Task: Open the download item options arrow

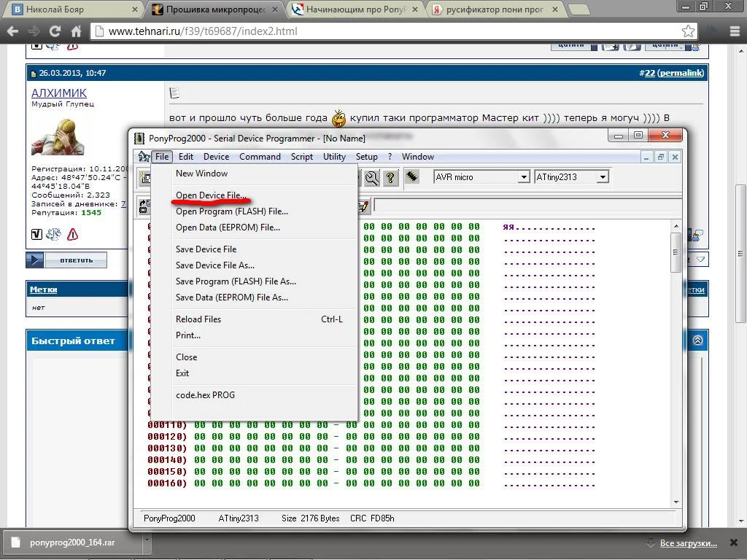Action: coord(147,540)
